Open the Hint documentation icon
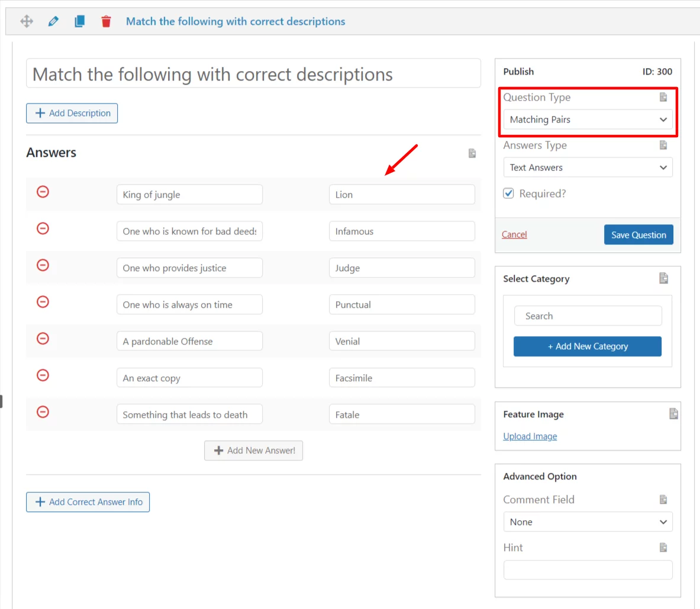The image size is (700, 609). pos(663,547)
